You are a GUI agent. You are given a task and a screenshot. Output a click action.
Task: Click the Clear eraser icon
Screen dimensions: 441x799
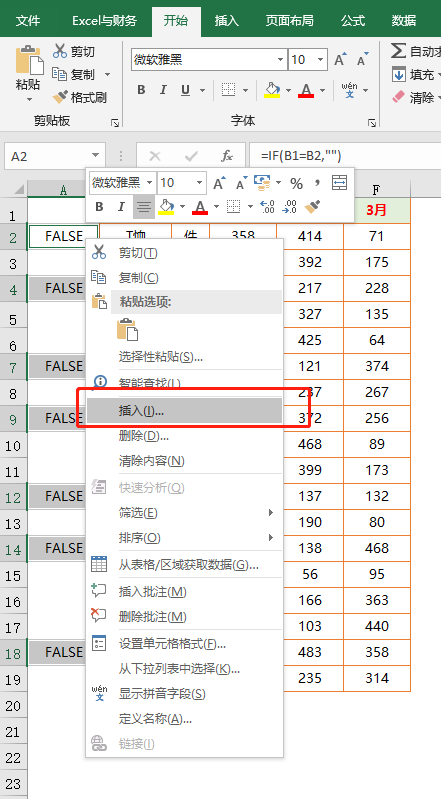coord(398,97)
